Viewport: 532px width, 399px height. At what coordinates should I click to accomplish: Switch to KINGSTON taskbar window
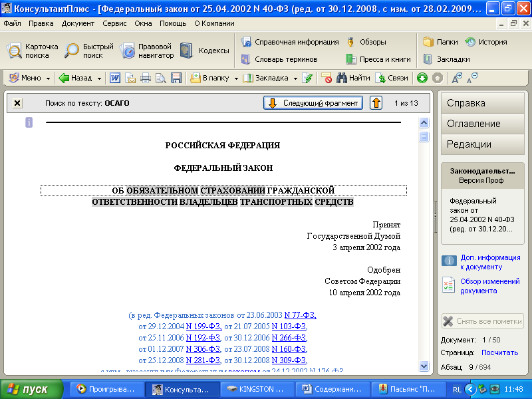(x=257, y=389)
